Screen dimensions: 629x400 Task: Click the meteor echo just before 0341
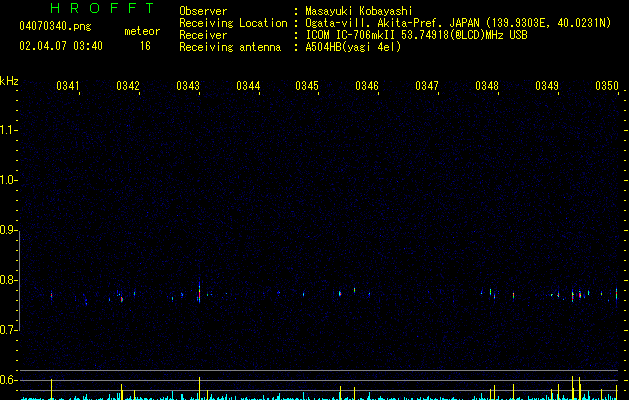coord(51,295)
